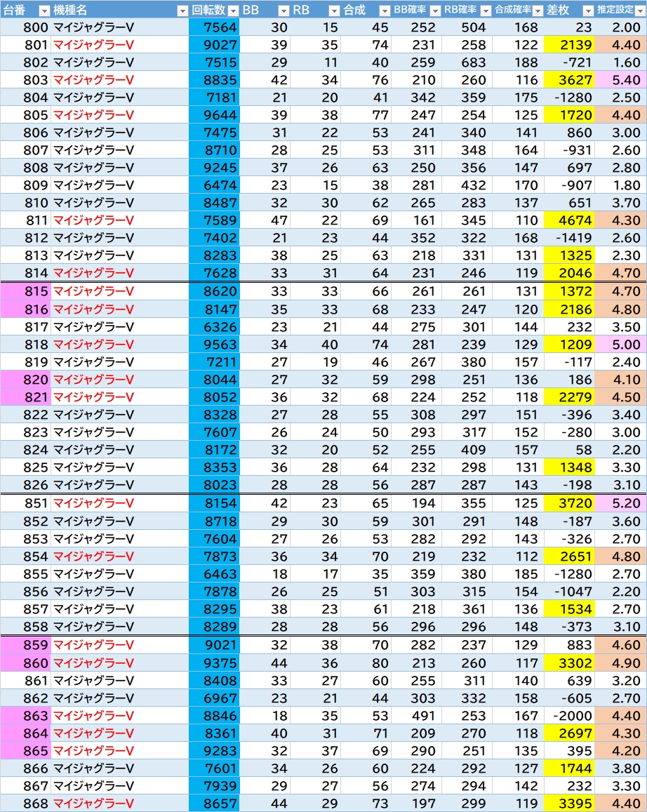647x812 pixels.
Task: Select rotation count cell 6326
Action: 214,327
